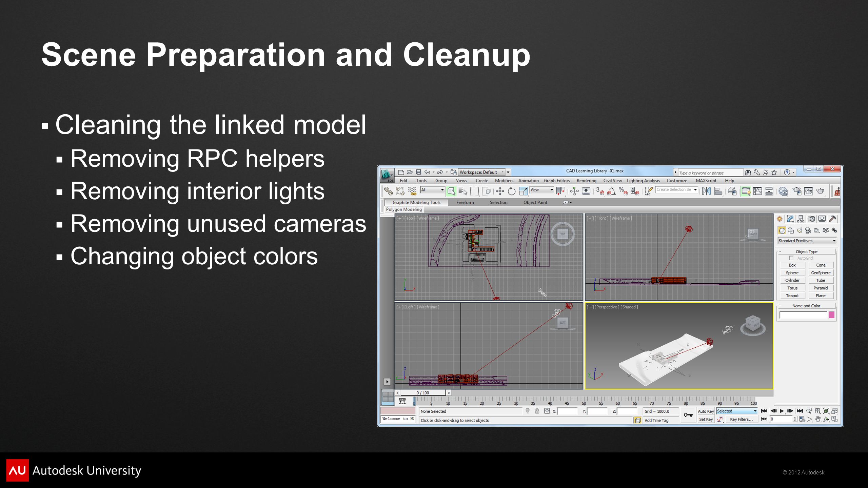The image size is (868, 488).
Task: Select the Cameras category in Create panel
Action: click(x=808, y=230)
